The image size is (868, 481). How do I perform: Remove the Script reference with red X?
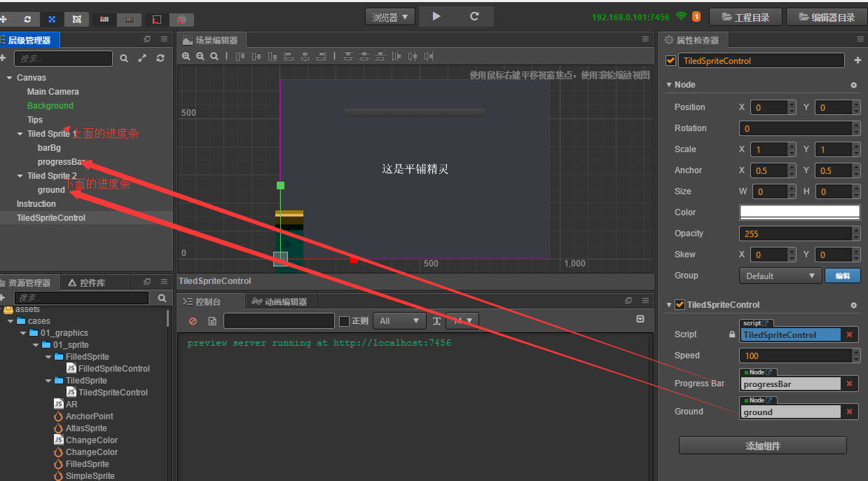850,334
